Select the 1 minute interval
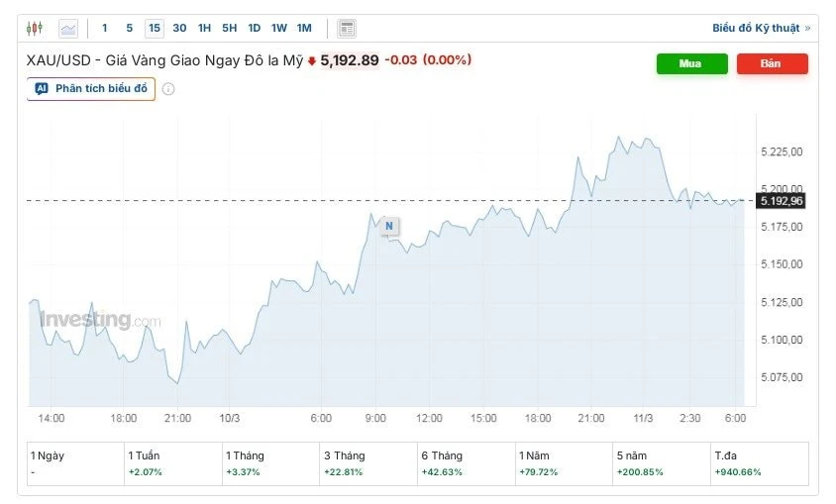 (x=105, y=28)
